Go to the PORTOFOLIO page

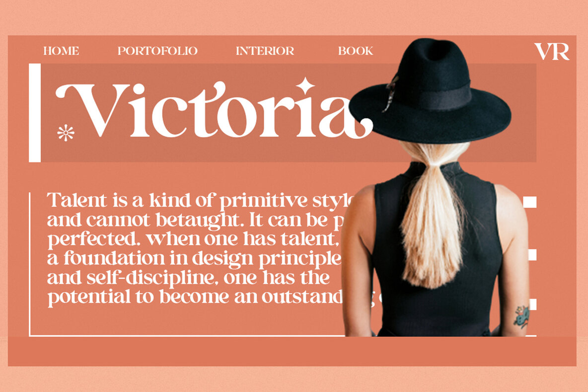157,51
